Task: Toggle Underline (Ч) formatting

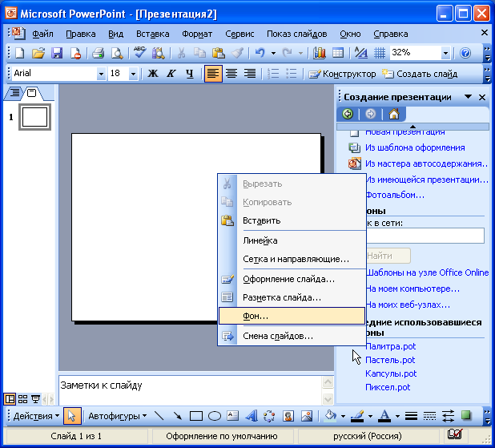Action: 189,74
